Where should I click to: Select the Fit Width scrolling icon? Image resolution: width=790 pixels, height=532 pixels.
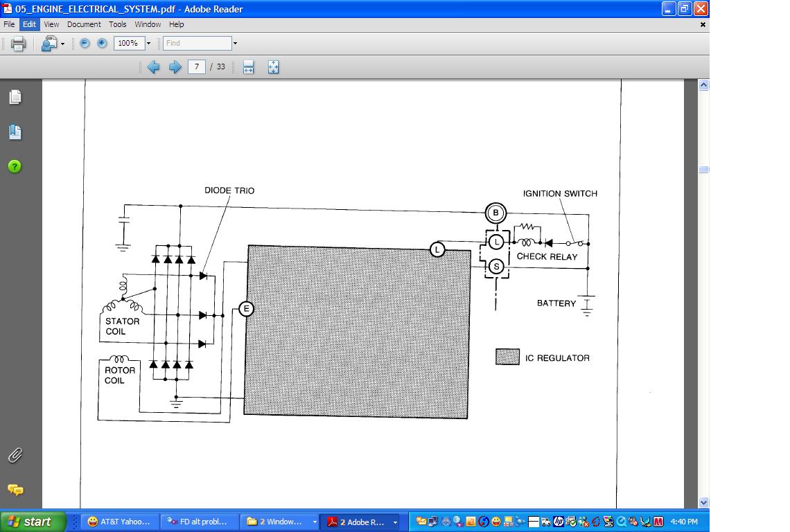click(249, 67)
